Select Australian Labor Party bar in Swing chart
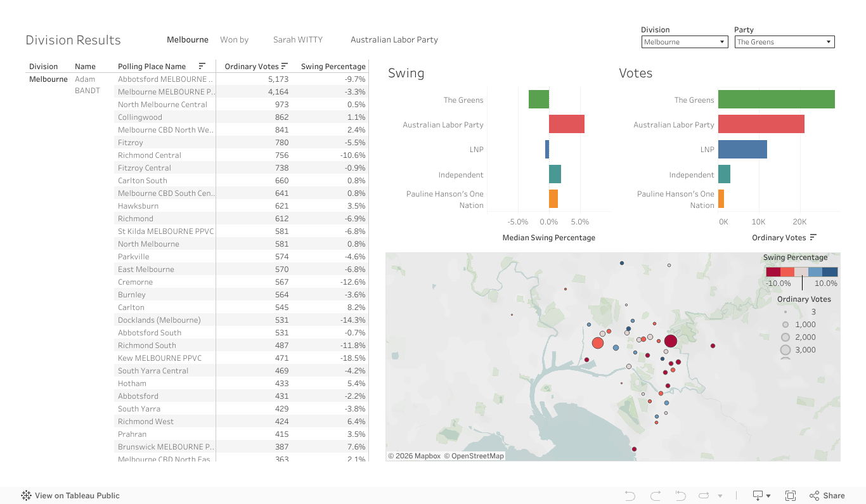Image resolution: width=866 pixels, height=504 pixels. (x=566, y=124)
